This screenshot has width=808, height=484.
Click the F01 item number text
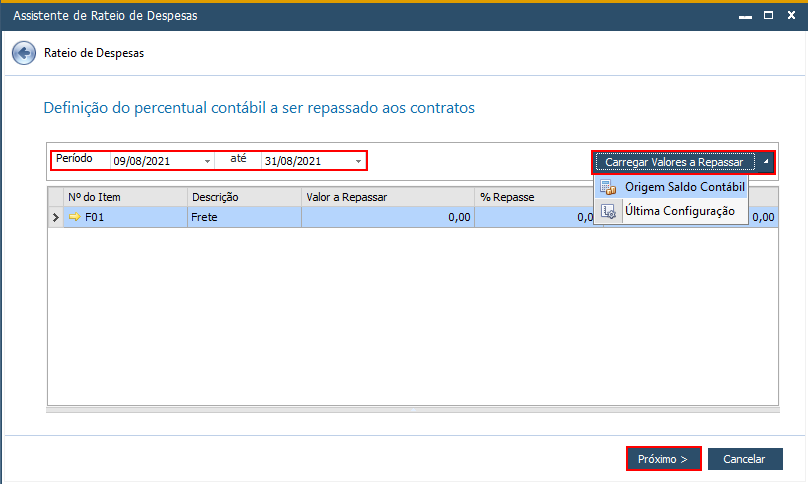pos(95,217)
